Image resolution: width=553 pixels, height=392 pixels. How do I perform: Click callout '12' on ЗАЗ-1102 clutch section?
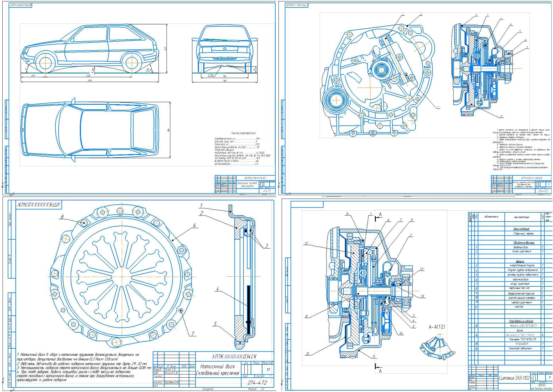(x=306, y=243)
